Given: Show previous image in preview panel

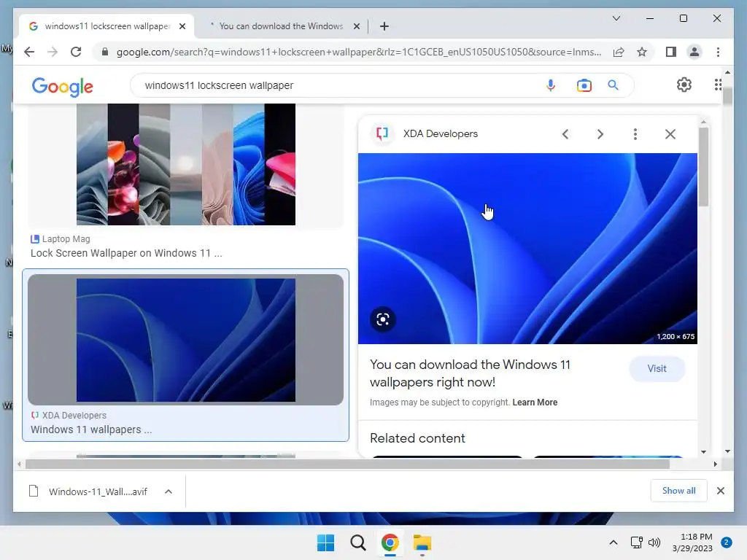Looking at the screenshot, I should 565,134.
